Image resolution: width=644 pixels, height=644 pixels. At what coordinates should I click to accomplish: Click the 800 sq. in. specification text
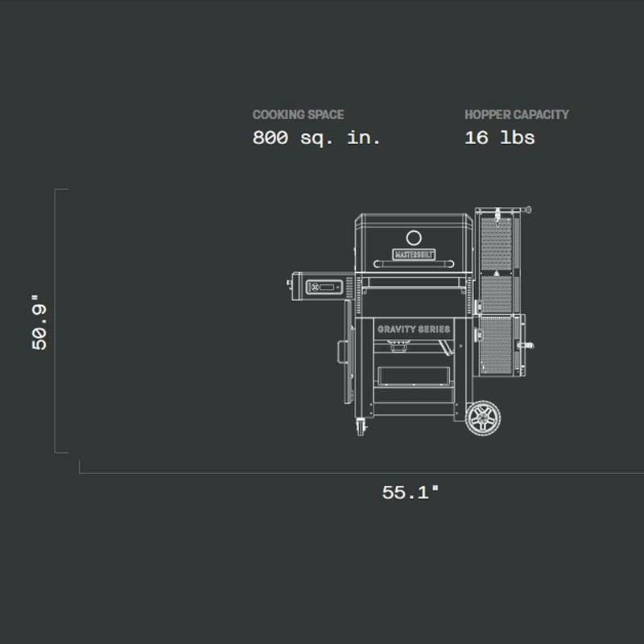[316, 138]
